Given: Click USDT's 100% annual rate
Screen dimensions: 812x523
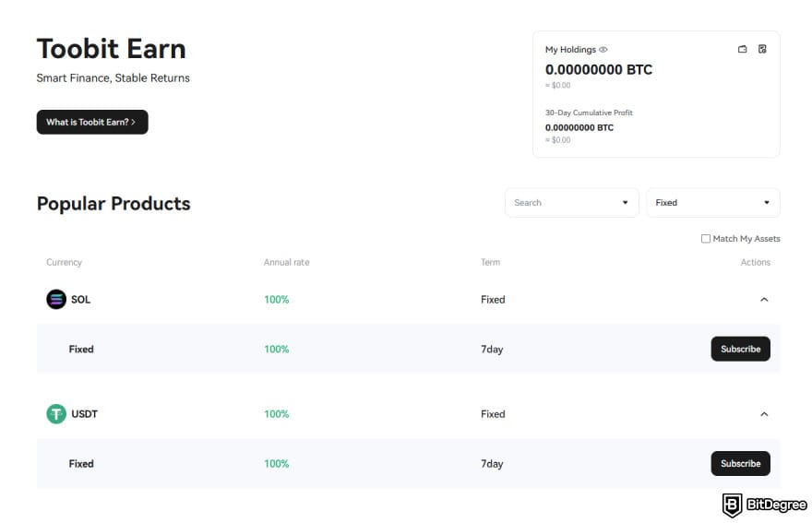Looking at the screenshot, I should (277, 414).
